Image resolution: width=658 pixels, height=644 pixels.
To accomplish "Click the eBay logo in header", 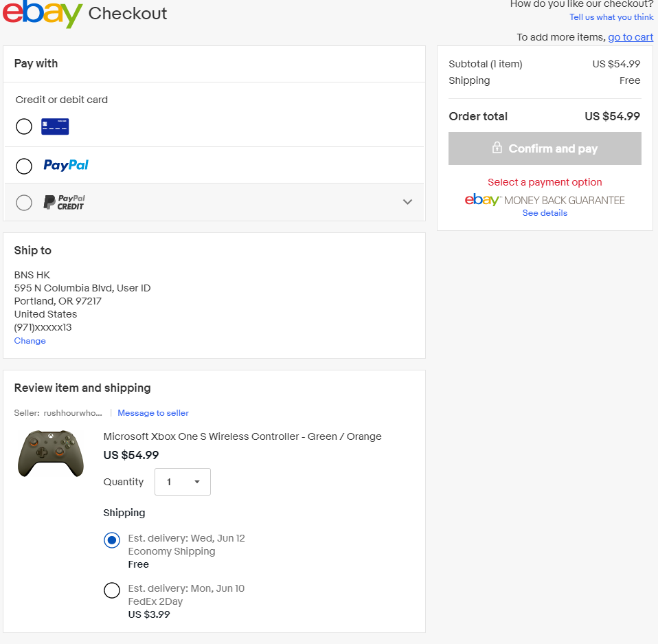I will coord(43,12).
